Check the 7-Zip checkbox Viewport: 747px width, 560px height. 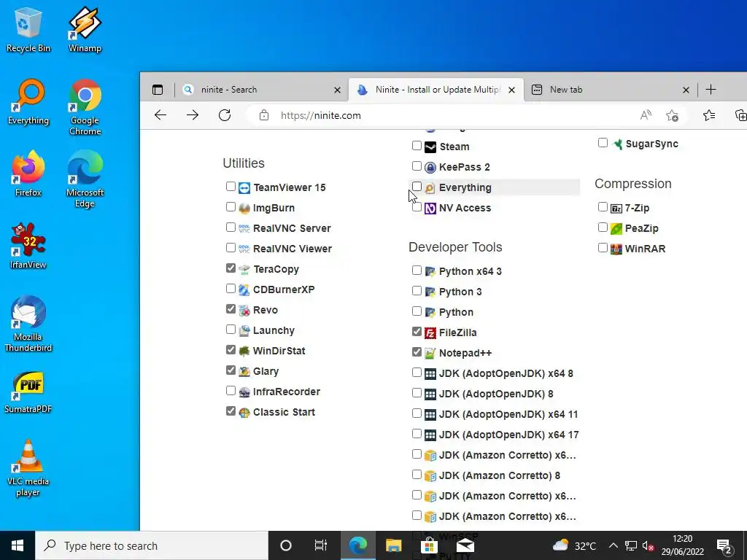(x=603, y=207)
